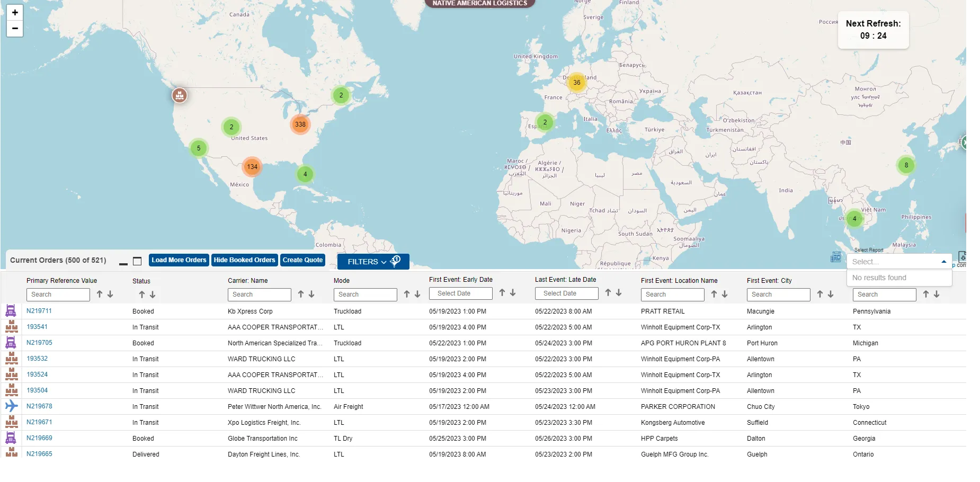This screenshot has width=980, height=482.
Task: Click the Mode search field
Action: (x=366, y=294)
